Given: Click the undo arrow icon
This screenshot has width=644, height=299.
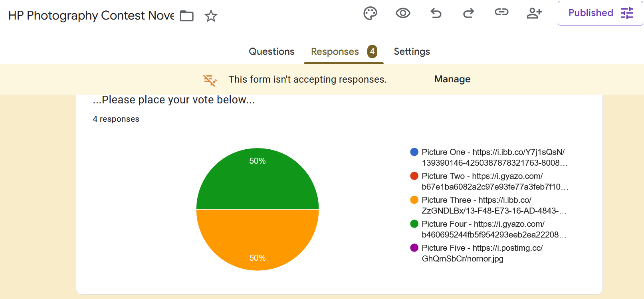Looking at the screenshot, I should pos(436,13).
